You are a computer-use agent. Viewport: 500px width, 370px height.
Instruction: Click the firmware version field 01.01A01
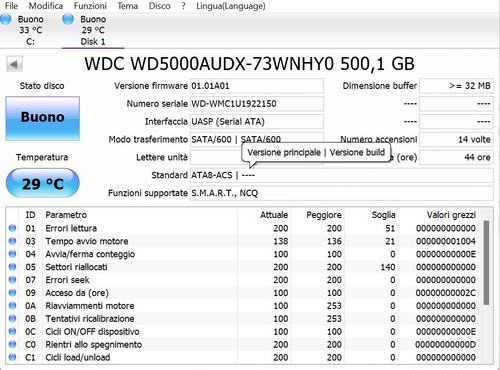coord(257,86)
